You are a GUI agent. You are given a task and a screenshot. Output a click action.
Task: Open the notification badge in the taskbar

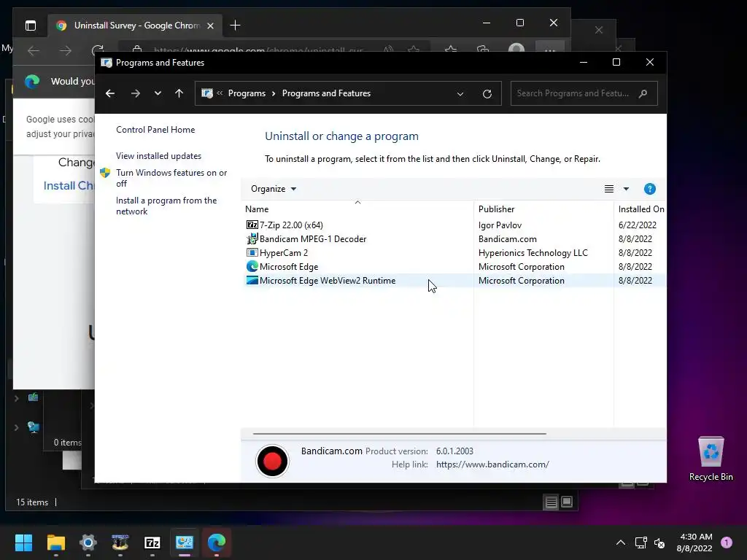(727, 542)
